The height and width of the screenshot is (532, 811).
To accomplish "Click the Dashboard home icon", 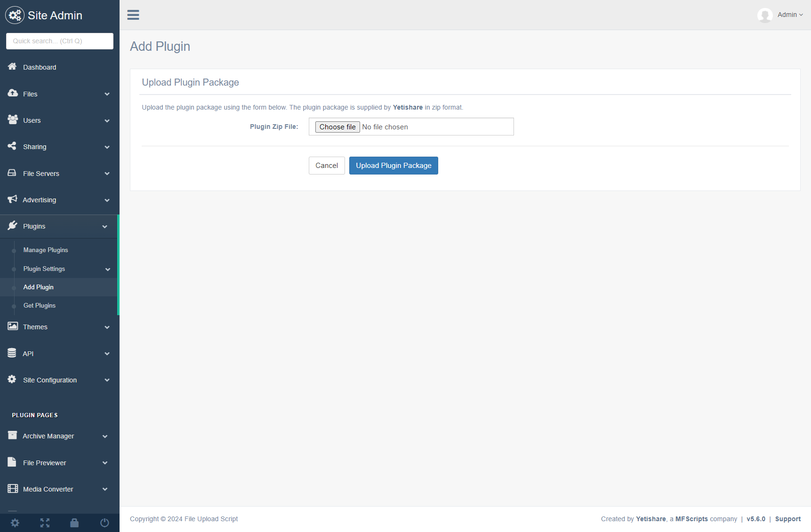I will [12, 67].
